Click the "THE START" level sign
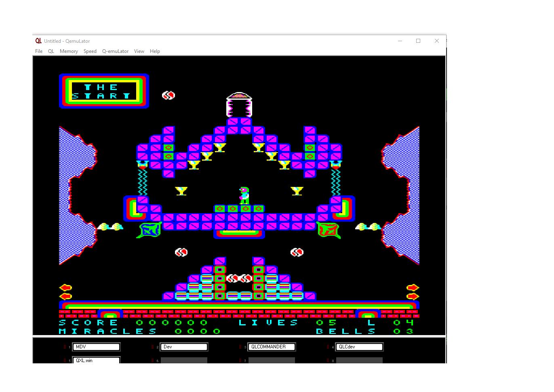The height and width of the screenshot is (392, 554). coord(104,91)
